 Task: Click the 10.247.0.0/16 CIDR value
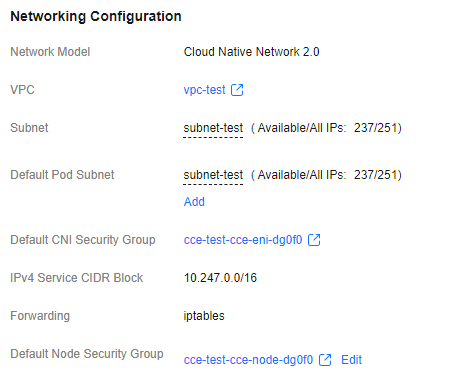coord(220,278)
